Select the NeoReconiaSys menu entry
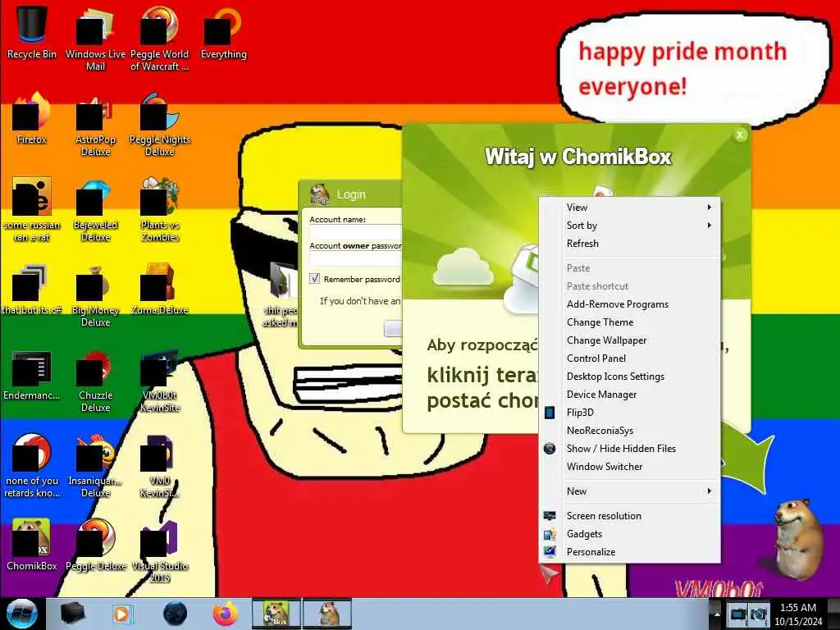Image resolution: width=840 pixels, height=630 pixels. coord(629,431)
